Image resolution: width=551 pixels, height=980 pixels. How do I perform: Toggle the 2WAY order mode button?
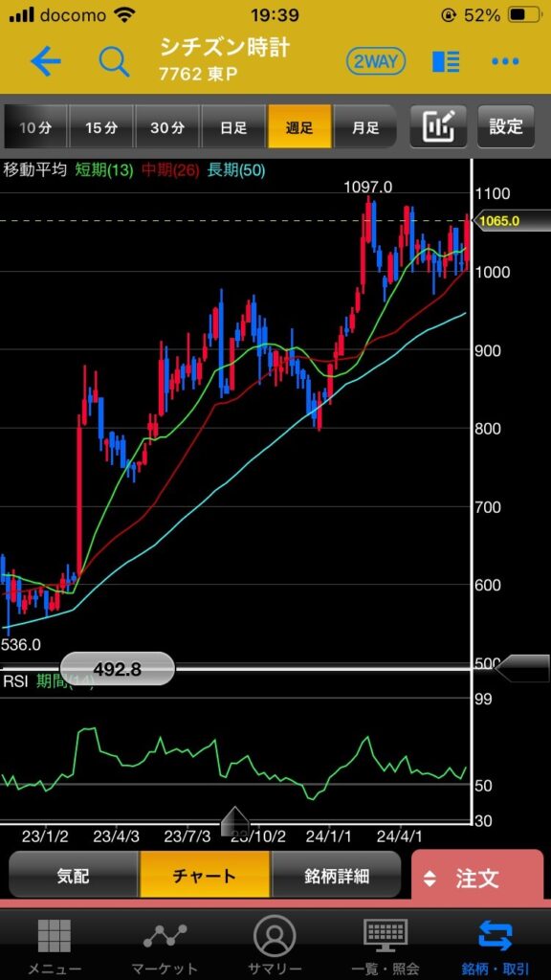pyautogui.click(x=376, y=61)
